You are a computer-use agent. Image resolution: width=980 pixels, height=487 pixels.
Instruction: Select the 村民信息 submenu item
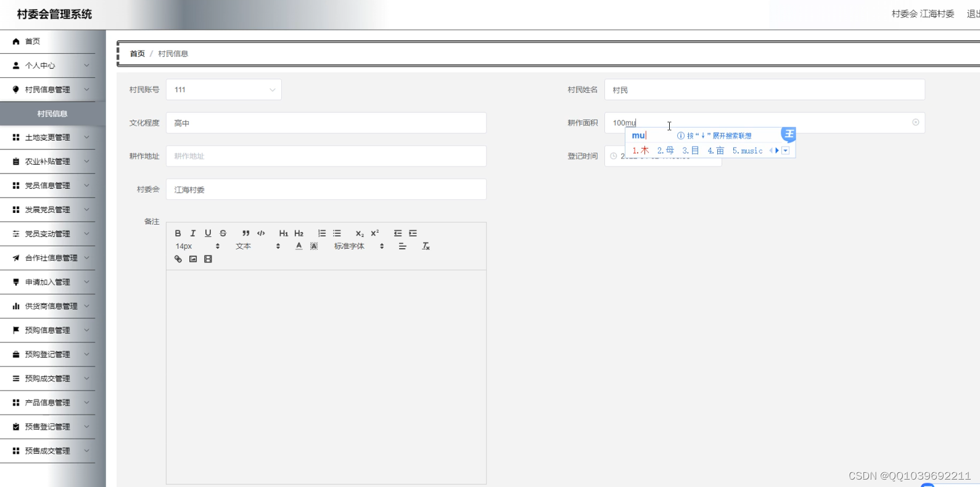coord(52,114)
